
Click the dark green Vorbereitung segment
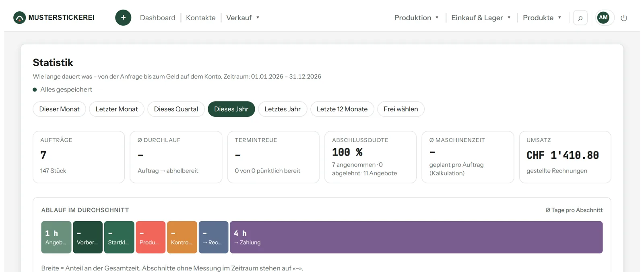pos(88,237)
